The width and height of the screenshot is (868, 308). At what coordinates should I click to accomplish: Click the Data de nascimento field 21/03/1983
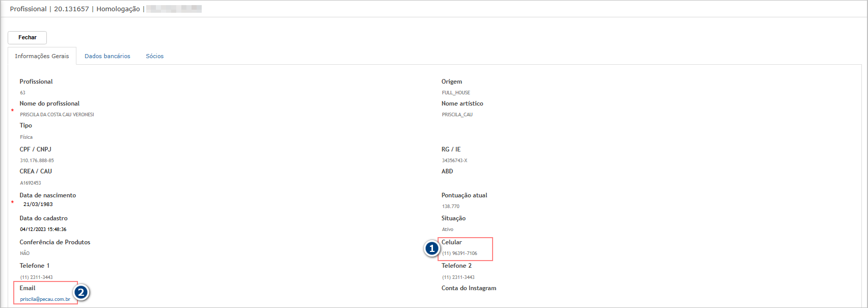38,204
